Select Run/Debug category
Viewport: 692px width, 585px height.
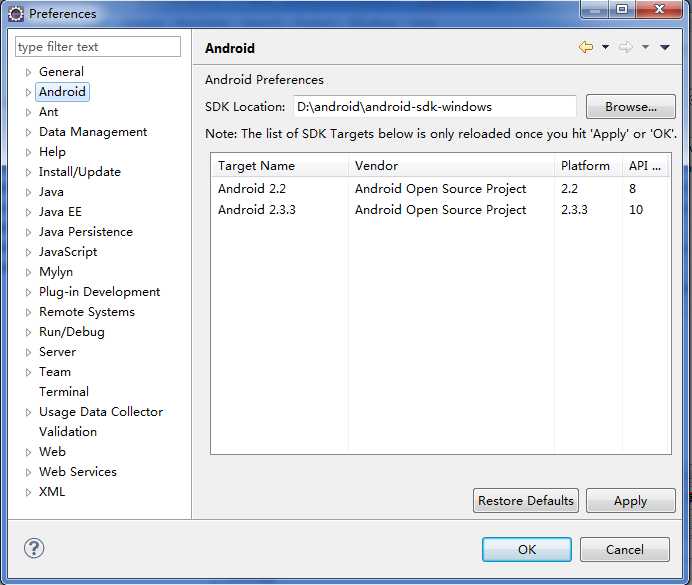point(72,332)
